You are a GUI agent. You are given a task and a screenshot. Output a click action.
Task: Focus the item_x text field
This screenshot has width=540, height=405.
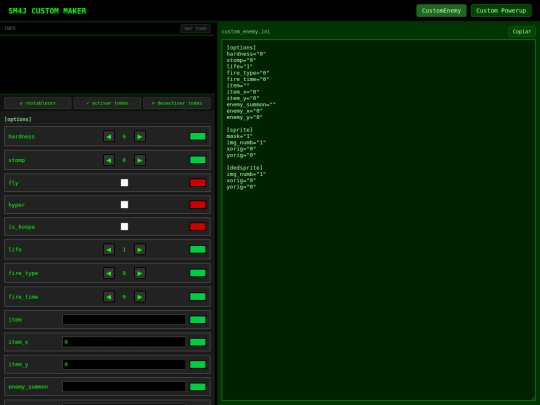point(124,342)
